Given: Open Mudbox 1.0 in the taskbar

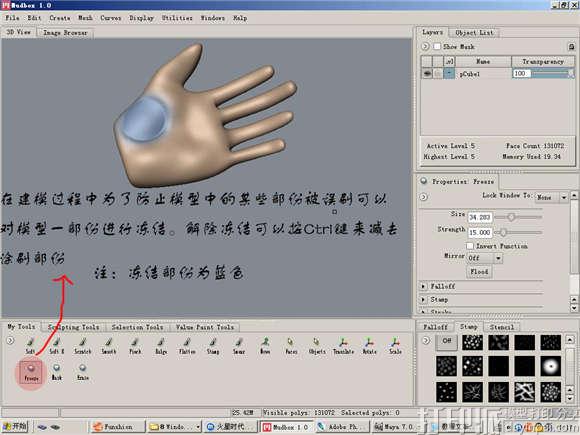Looking at the screenshot, I should [x=286, y=427].
